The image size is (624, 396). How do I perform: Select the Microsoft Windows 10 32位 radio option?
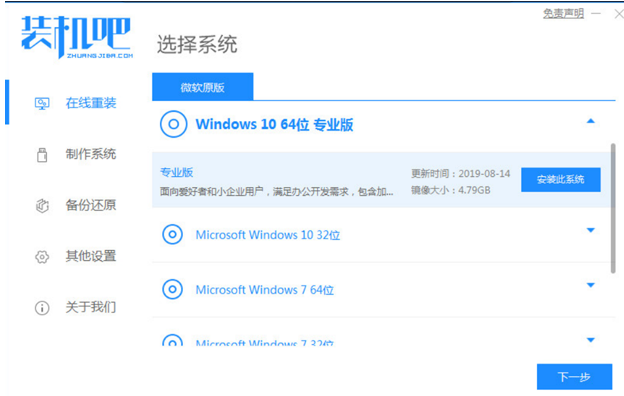pyautogui.click(x=172, y=234)
